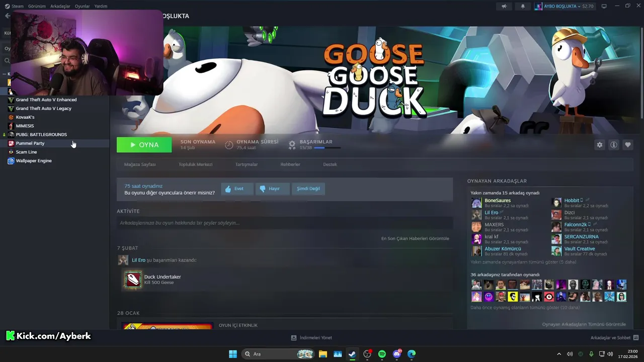Open the Topluluk Merkezi tab
This screenshot has width=644, height=362.
195,164
